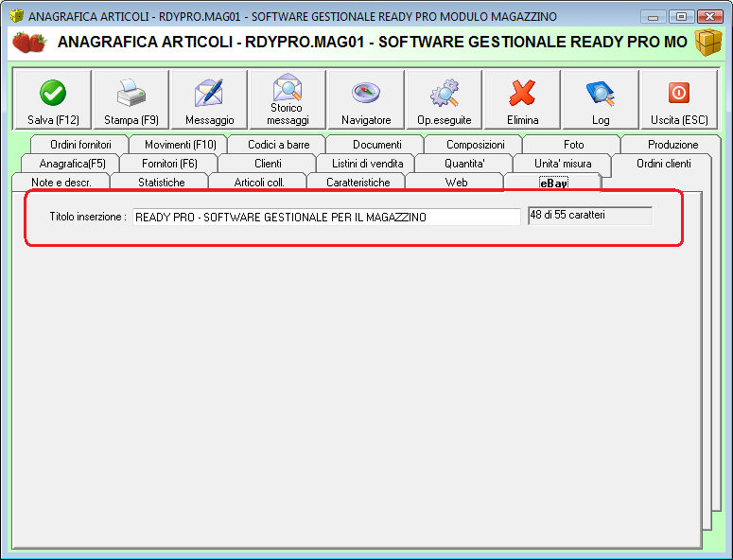Image resolution: width=733 pixels, height=560 pixels.
Task: Switch to Caratteristiche tab
Action: coord(358,183)
